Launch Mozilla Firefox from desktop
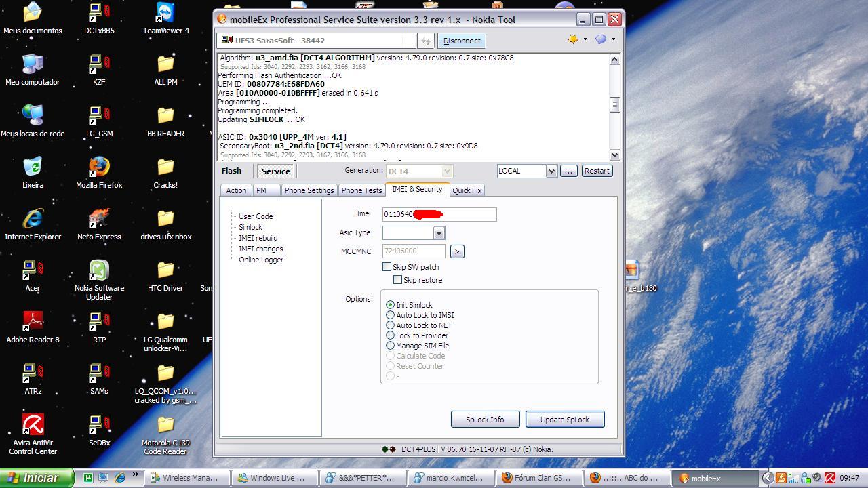The width and height of the screenshot is (868, 488). tap(99, 173)
